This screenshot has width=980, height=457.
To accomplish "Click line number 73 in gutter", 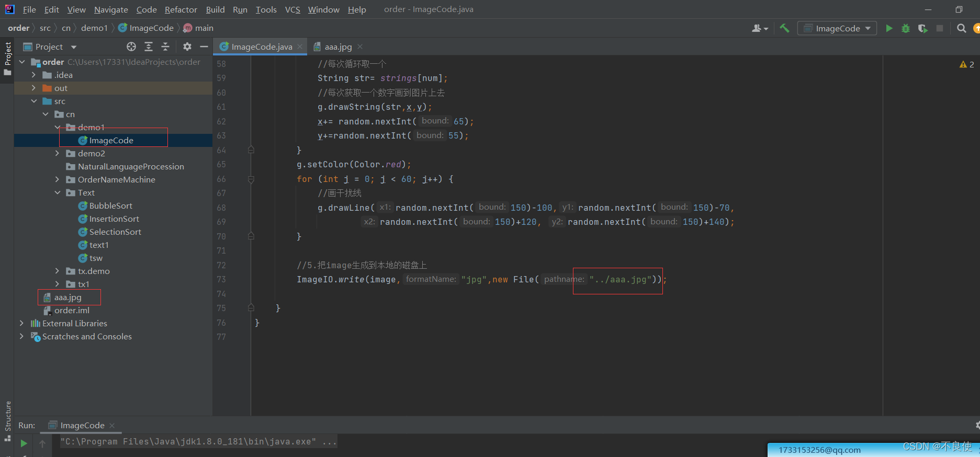I will (221, 280).
